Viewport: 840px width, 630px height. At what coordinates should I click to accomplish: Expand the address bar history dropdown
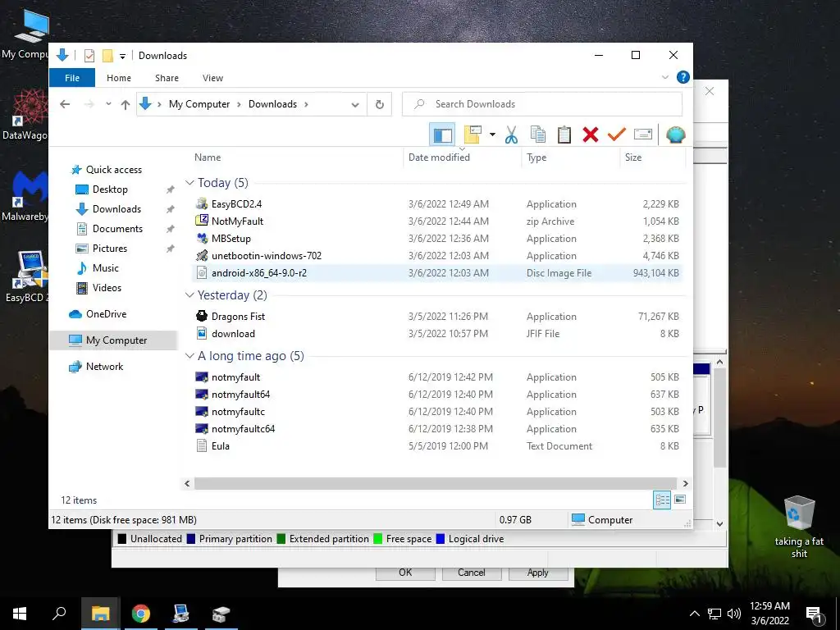coord(354,104)
